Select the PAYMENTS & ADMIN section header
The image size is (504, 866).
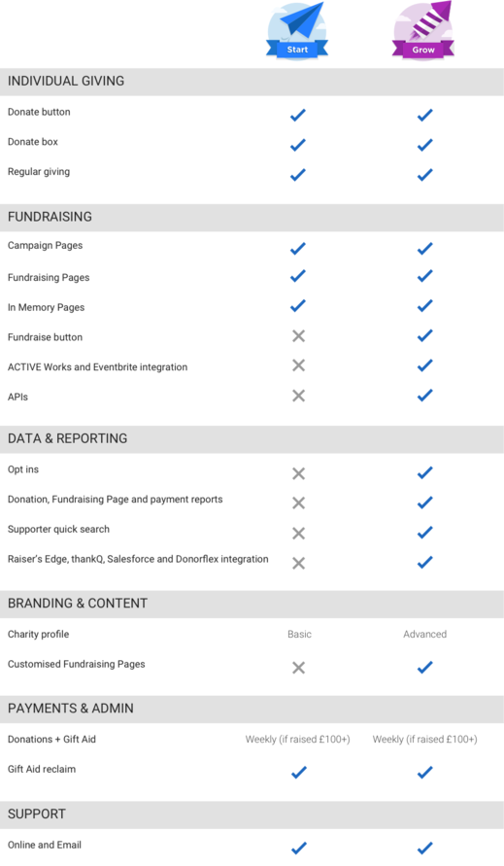point(252,709)
